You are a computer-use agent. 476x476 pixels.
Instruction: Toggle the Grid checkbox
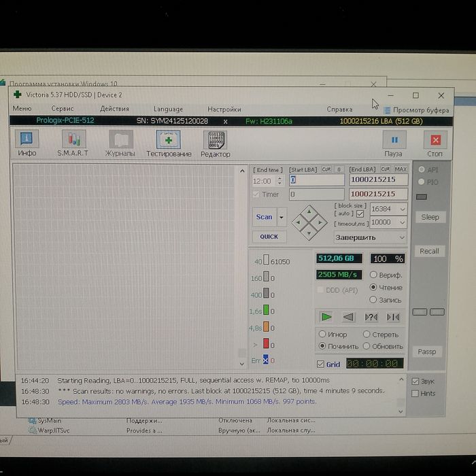click(x=320, y=364)
